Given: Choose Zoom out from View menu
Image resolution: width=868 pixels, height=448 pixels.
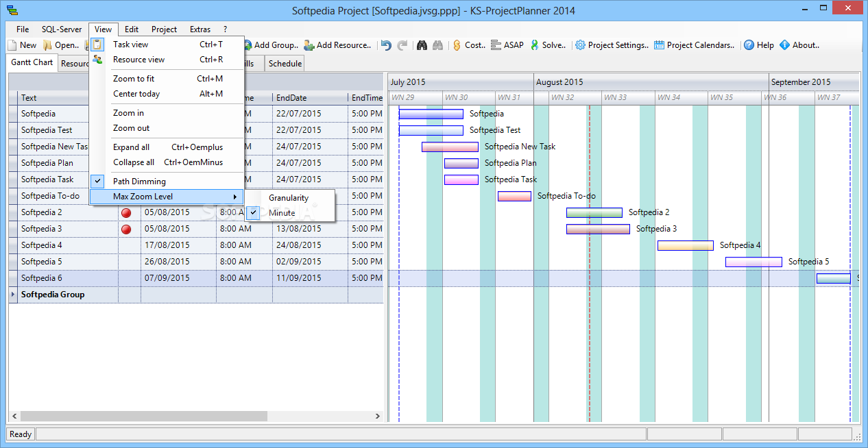Looking at the screenshot, I should (x=167, y=128).
